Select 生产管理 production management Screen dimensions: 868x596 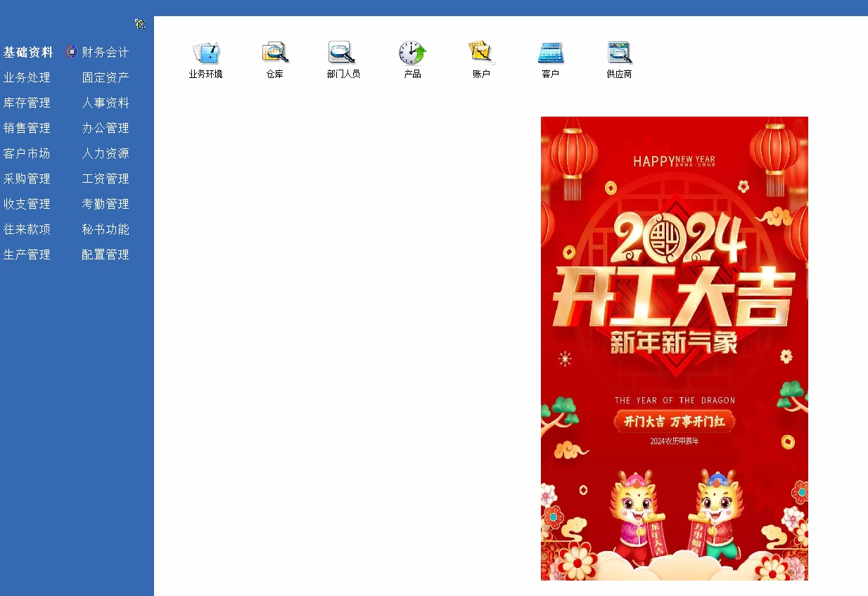[x=27, y=255]
